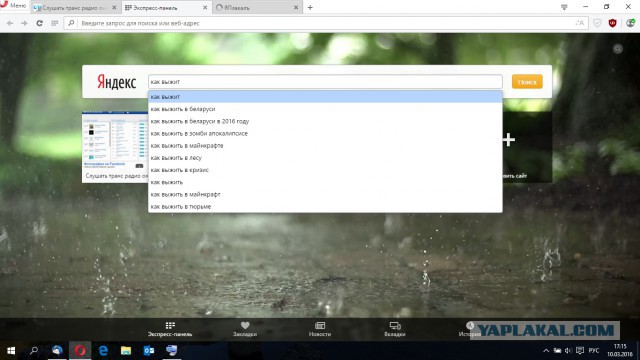Open the Windows Start menu
The height and width of the screenshot is (360, 640).
pos(11,351)
